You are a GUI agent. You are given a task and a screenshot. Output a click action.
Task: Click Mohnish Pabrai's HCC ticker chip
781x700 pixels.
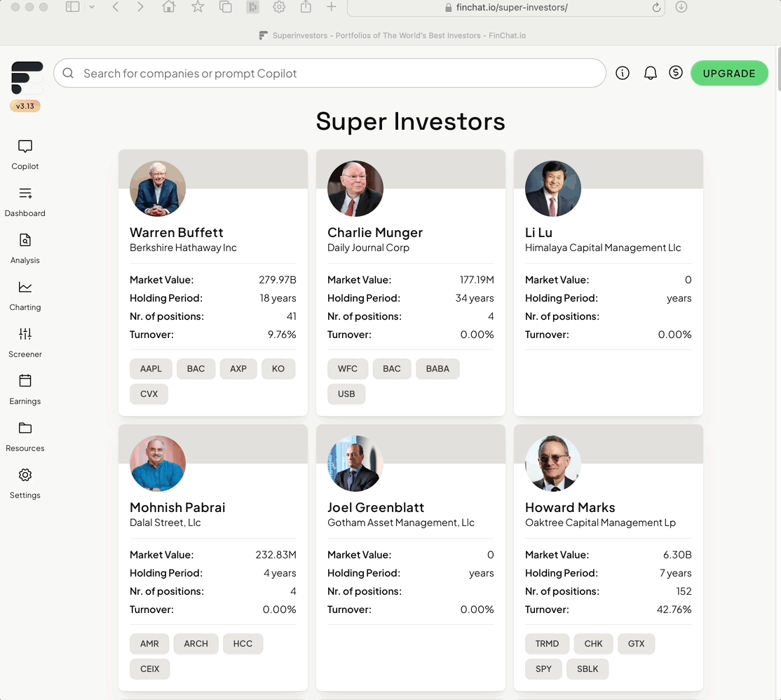click(243, 644)
